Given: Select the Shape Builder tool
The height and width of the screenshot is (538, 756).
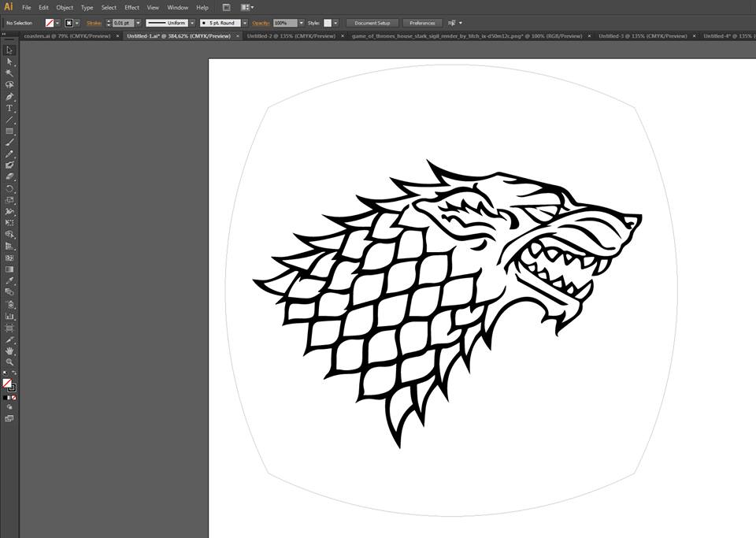Looking at the screenshot, I should point(9,234).
